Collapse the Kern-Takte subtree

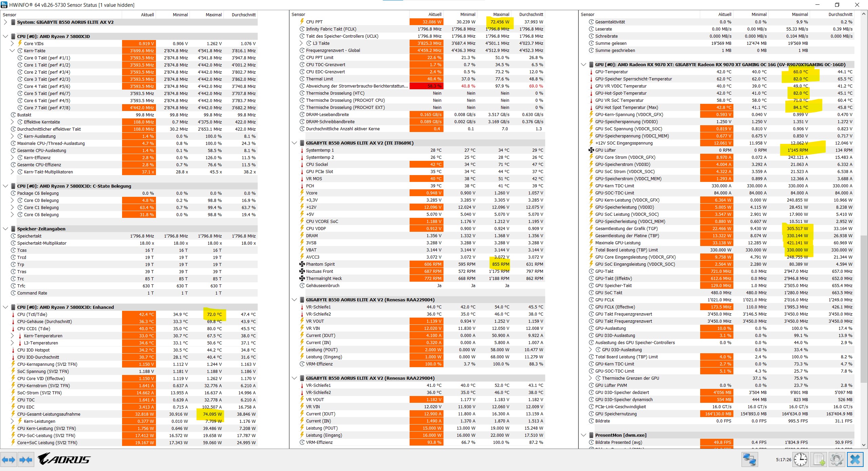pyautogui.click(x=12, y=51)
